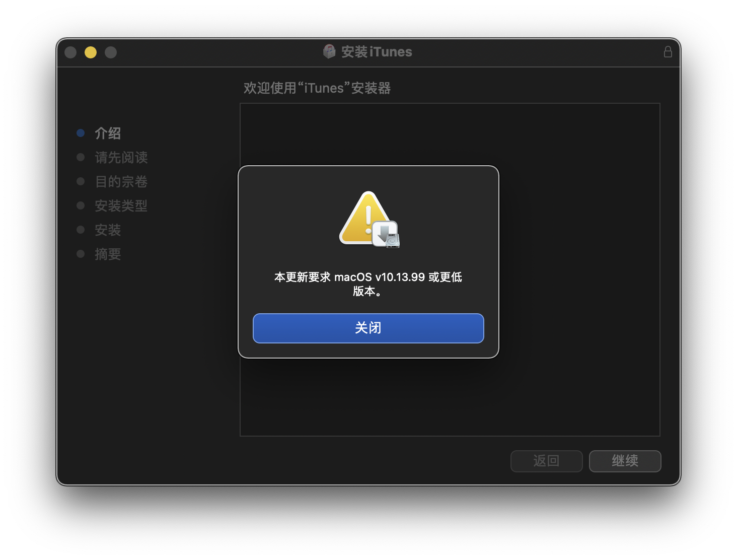Click the installer disk badge on warning icon
The height and width of the screenshot is (560, 737).
tap(386, 234)
